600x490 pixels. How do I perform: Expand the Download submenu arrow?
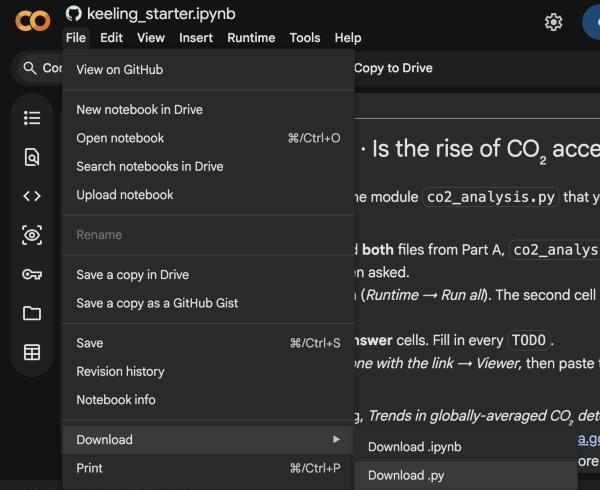tap(336, 440)
